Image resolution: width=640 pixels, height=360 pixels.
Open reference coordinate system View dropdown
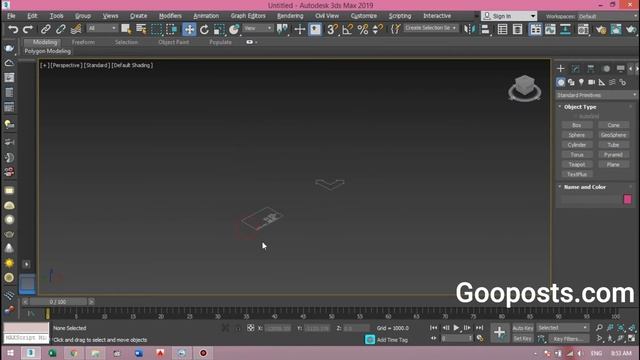[x=258, y=28]
